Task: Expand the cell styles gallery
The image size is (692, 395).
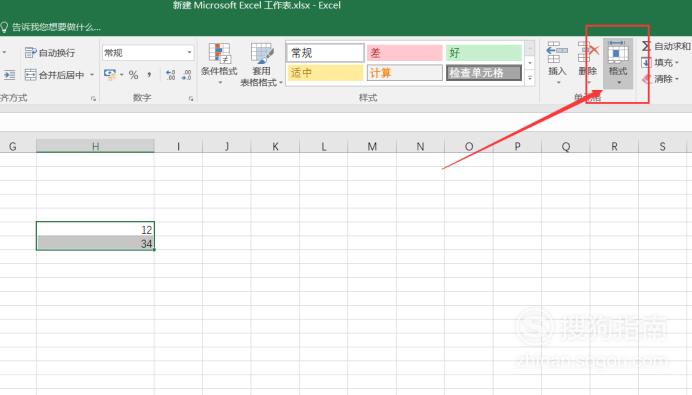Action: click(x=530, y=78)
